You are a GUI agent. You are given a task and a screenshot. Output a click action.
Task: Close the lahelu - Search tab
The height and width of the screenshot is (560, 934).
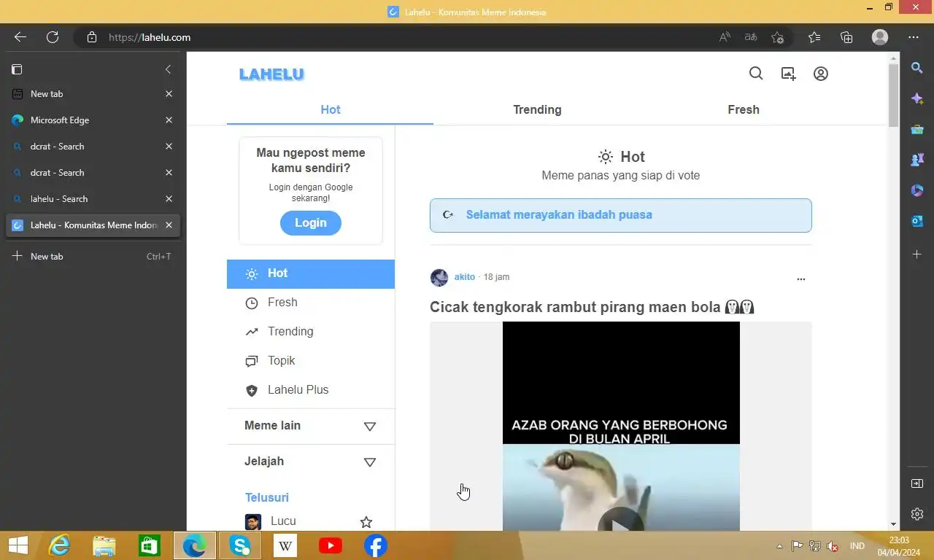click(x=169, y=199)
